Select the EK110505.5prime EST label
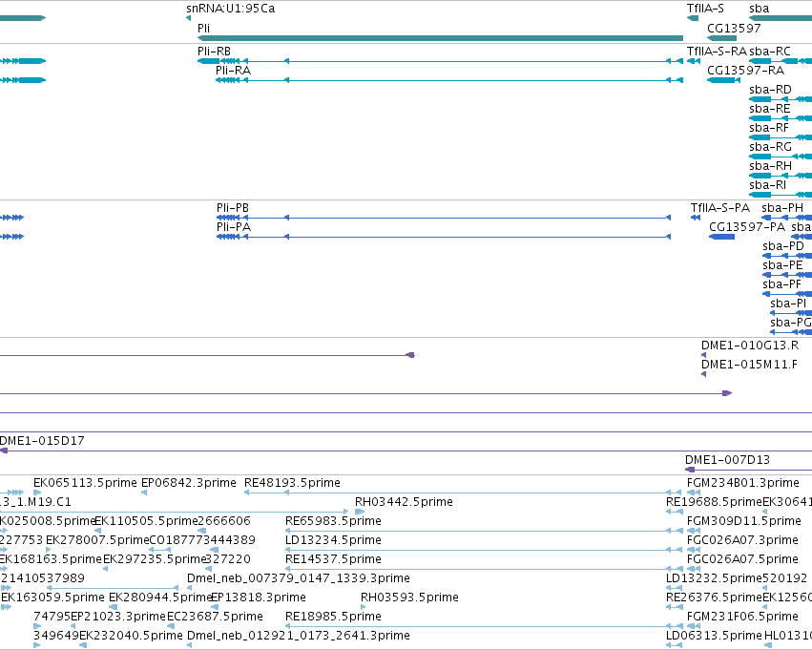Screen dimensions: 812x650 coord(147,521)
